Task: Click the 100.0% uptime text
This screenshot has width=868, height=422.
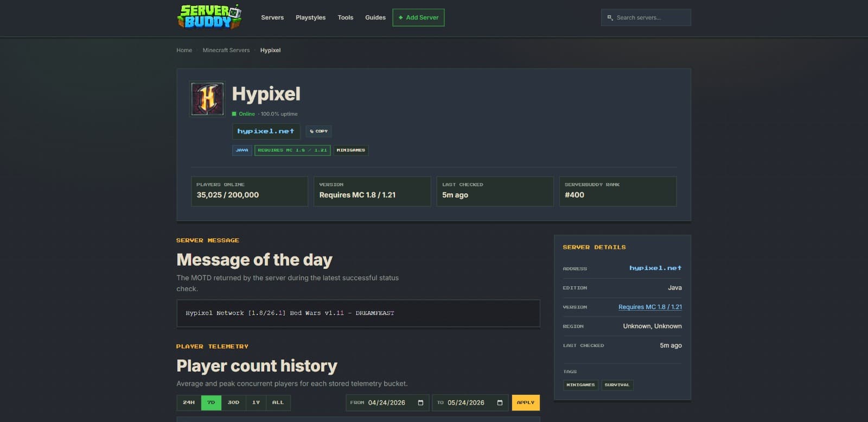Action: [x=279, y=114]
